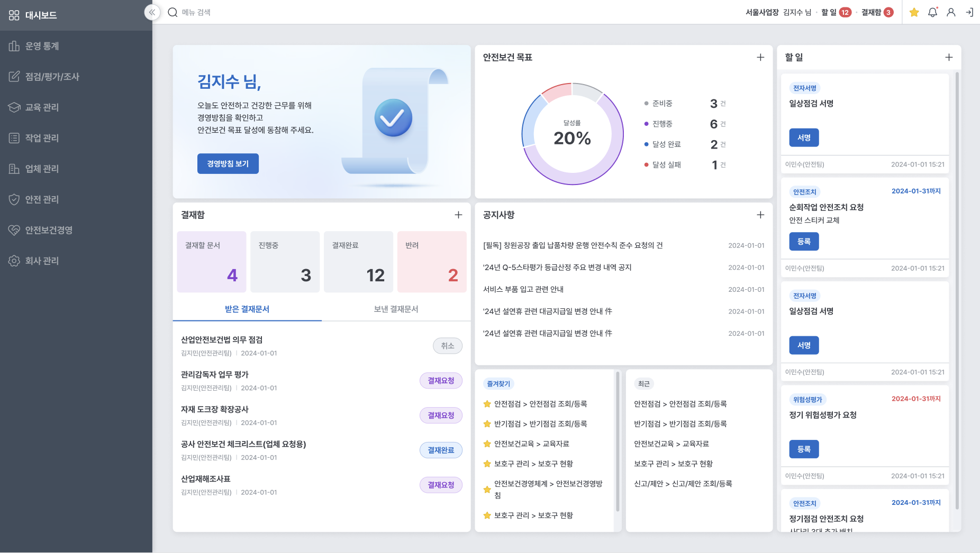Image resolution: width=980 pixels, height=553 pixels.
Task: Click 경영방침 보기 button
Action: [228, 164]
